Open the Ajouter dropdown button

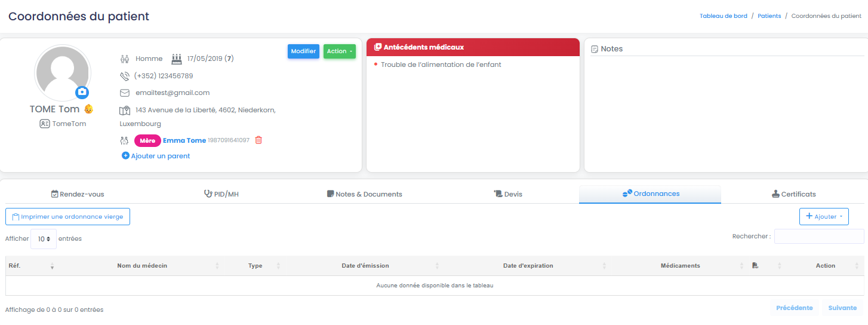click(x=824, y=216)
